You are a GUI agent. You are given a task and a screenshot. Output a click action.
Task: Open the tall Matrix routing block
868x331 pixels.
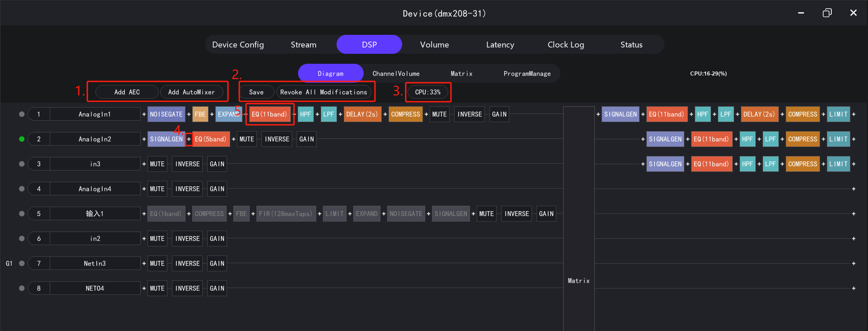tap(579, 219)
